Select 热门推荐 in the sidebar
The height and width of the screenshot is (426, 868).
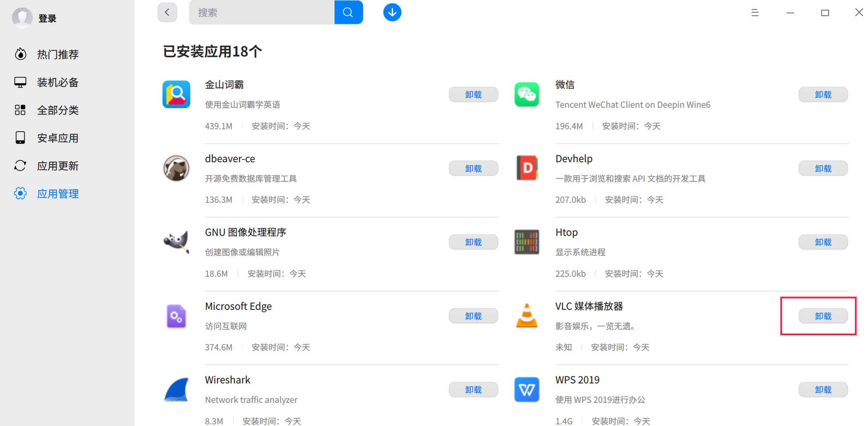pos(58,54)
